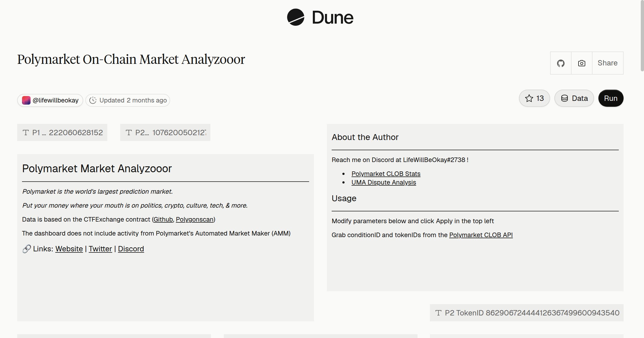Open Polymarket CLOB Stats link
Screen dimensions: 644x338
pos(386,174)
